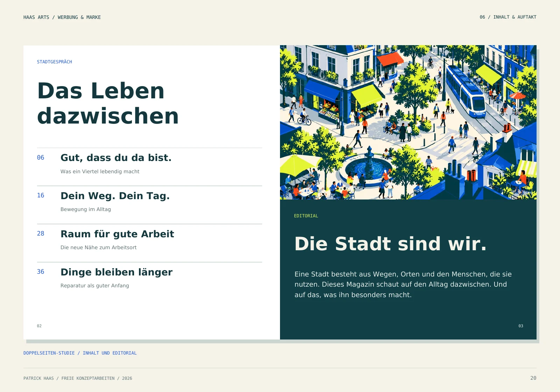Select the subtitle 'Reparatur als guter Anfang'
Image resolution: width=560 pixels, height=392 pixels.
click(x=94, y=286)
